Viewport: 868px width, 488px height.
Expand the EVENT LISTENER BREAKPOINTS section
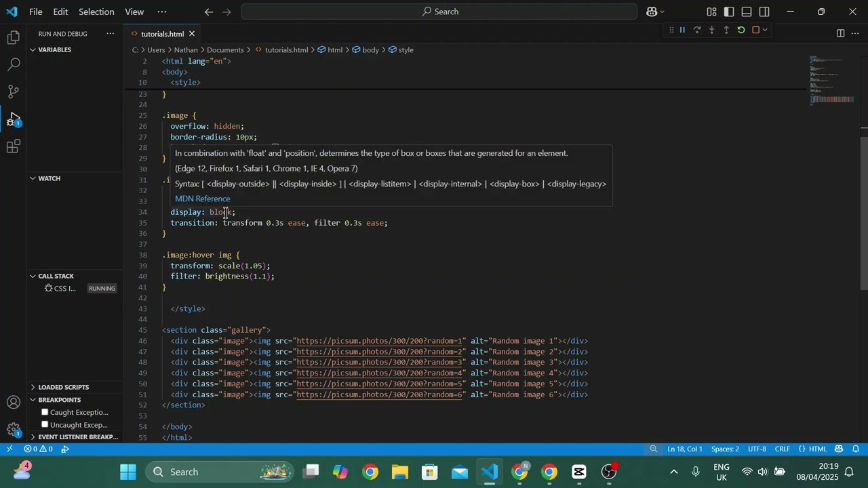click(75, 437)
